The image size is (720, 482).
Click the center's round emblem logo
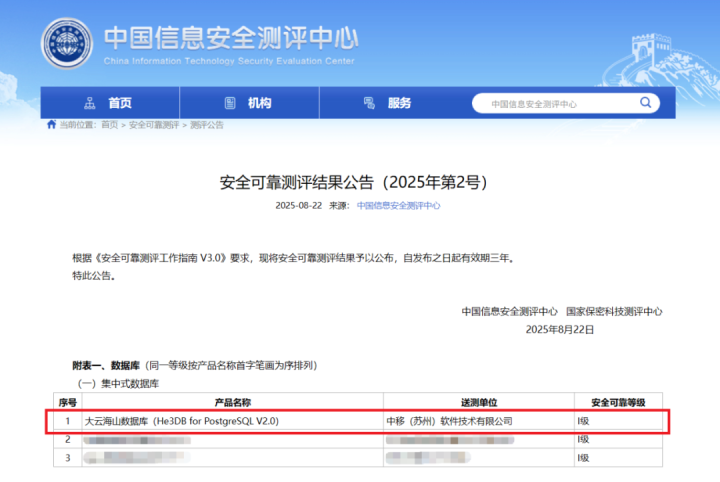[67, 44]
